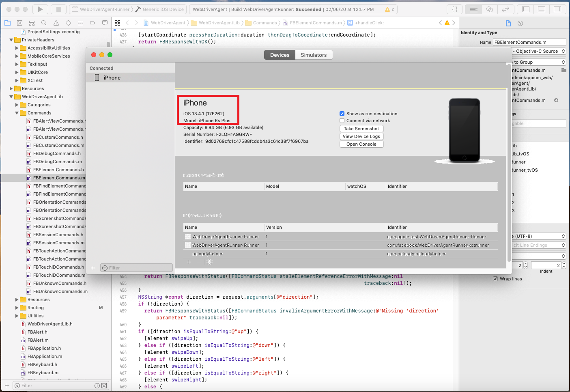Go forward with editor jump bar right arrow
570x392 pixels.
(x=136, y=23)
